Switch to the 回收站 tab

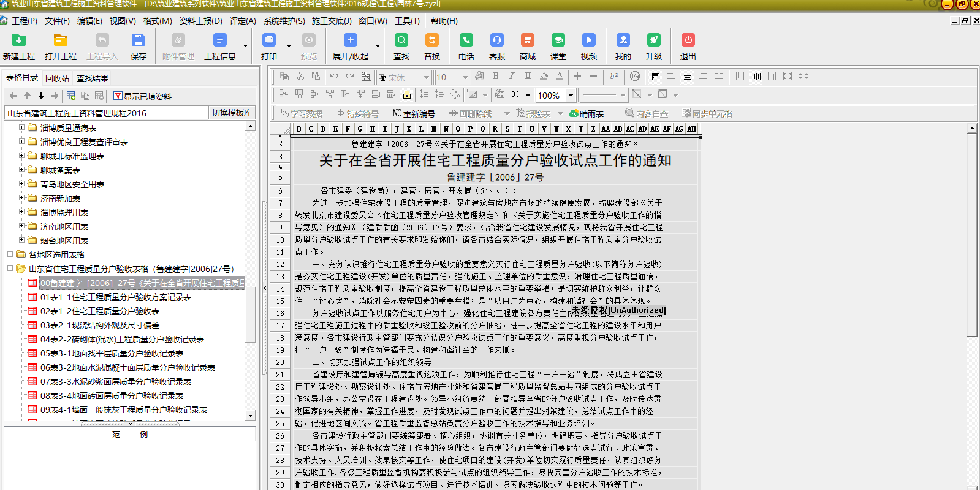click(57, 78)
